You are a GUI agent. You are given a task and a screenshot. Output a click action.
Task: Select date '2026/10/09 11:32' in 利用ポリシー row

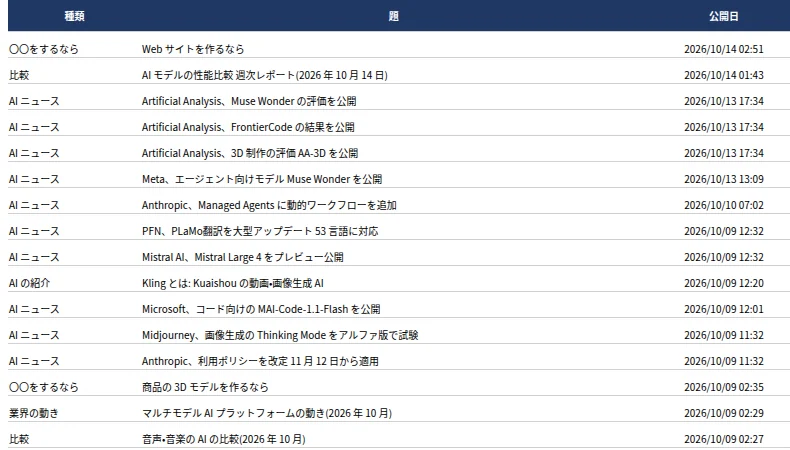pyautogui.click(x=723, y=361)
